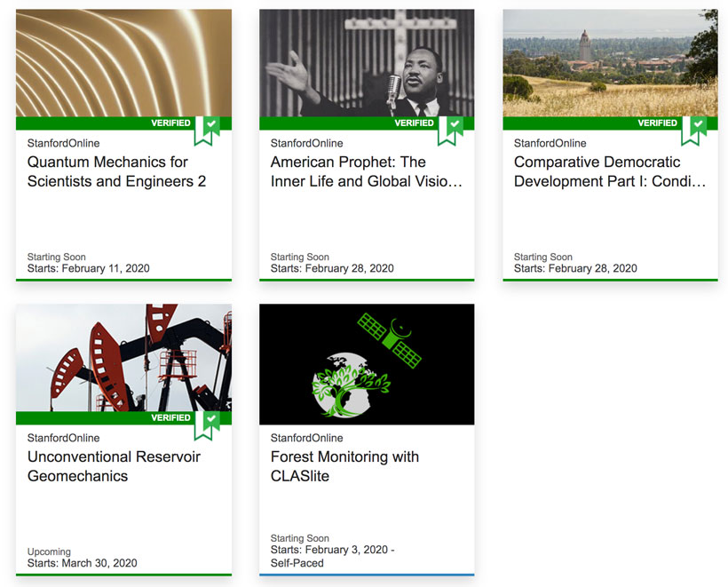
Task: Open the Comparative Democratic Development campus image
Action: (610, 63)
